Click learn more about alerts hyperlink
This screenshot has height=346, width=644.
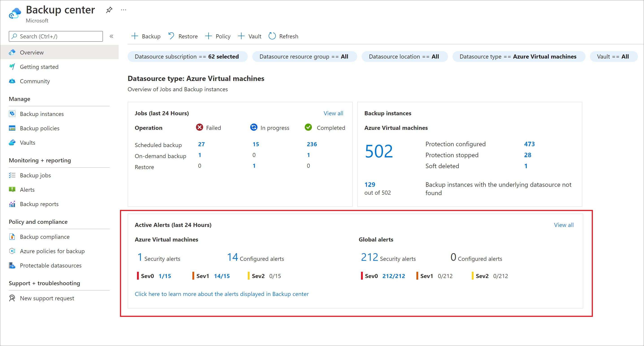[x=222, y=294]
